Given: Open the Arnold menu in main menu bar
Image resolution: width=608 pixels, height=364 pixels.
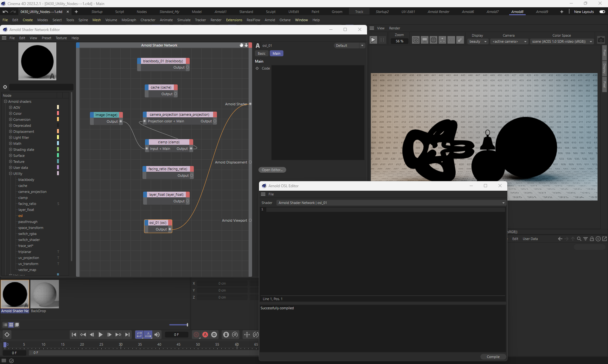Looking at the screenshot, I should pyautogui.click(x=270, y=20).
